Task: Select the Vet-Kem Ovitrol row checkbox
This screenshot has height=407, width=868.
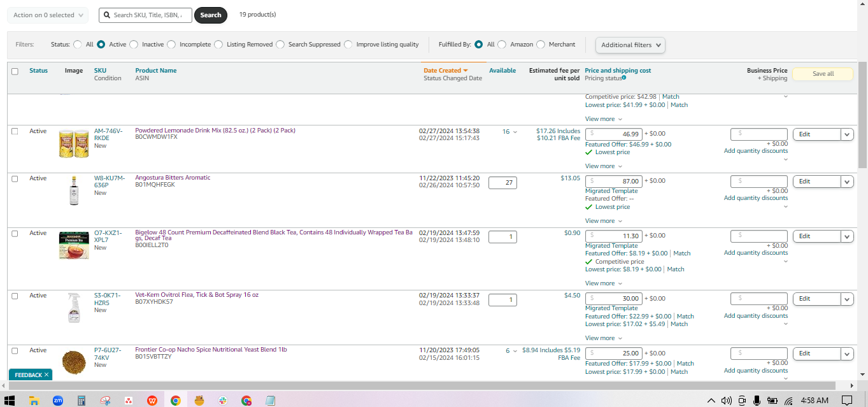Action: (x=15, y=296)
